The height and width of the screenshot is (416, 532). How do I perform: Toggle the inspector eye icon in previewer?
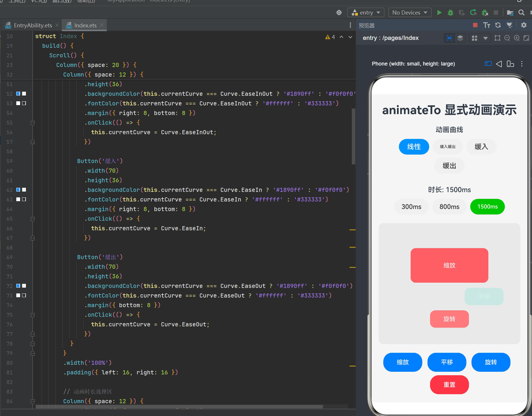tap(450, 38)
